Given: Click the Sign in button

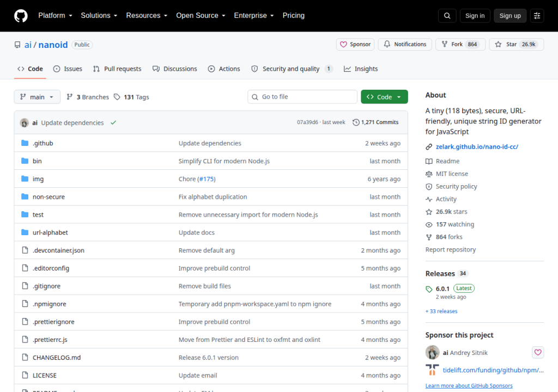Looking at the screenshot, I should [475, 16].
